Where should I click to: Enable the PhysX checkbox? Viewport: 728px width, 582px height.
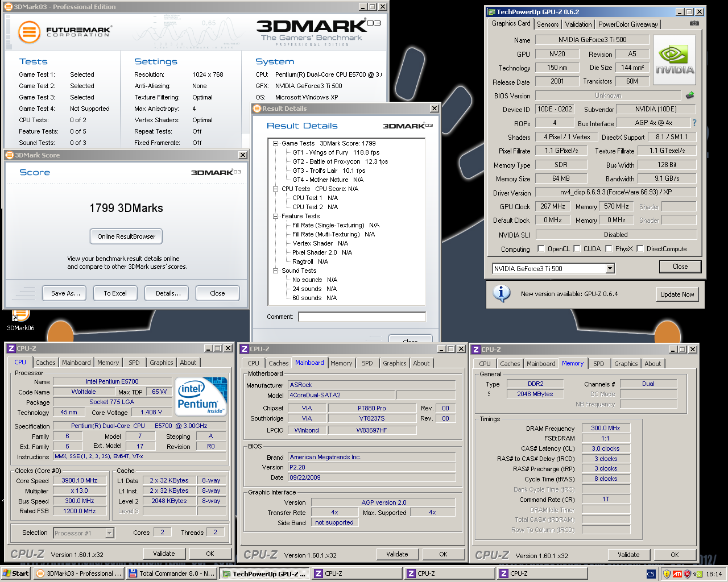609,249
